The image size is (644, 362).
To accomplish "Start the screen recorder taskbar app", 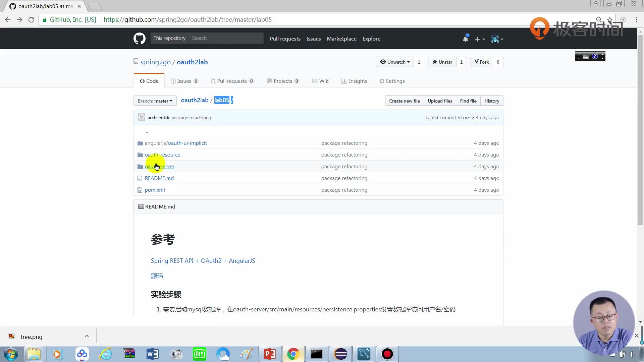I will (x=387, y=354).
